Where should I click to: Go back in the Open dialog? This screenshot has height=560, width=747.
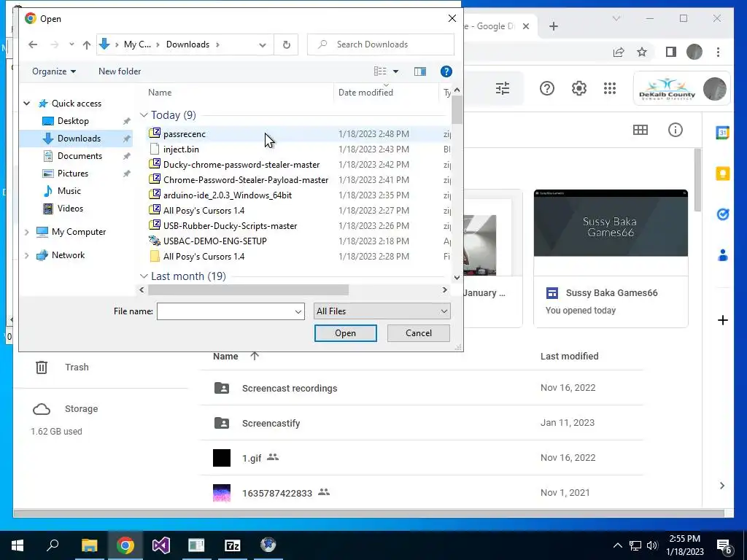(x=32, y=44)
